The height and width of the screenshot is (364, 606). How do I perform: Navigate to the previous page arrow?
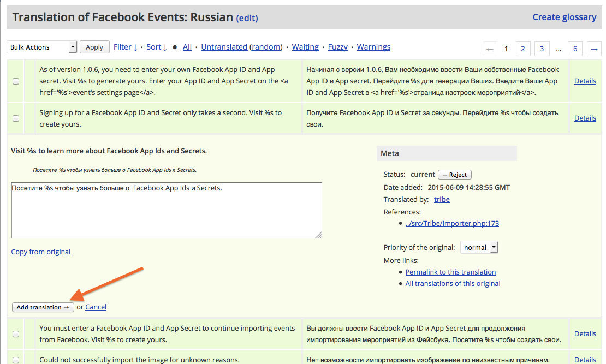(490, 49)
